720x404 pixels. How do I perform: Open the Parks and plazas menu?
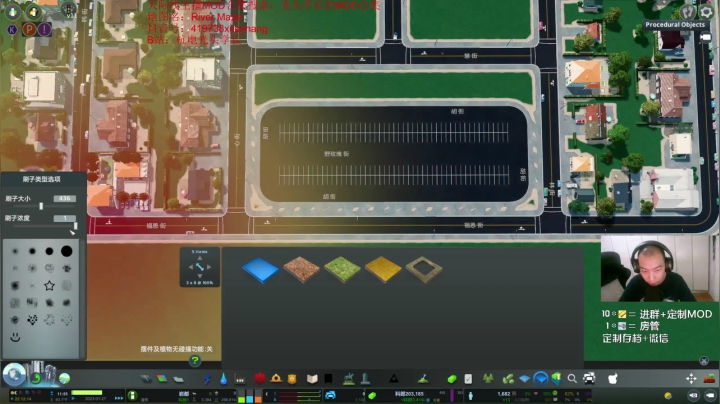pyautogui.click(x=349, y=378)
